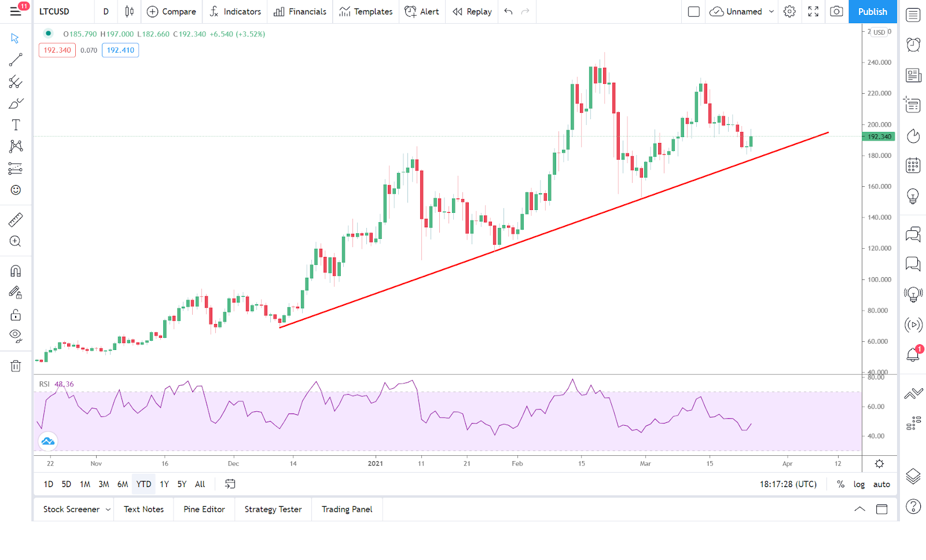Image resolution: width=926 pixels, height=560 pixels.
Task: Select the long position forecast tool
Action: click(16, 168)
